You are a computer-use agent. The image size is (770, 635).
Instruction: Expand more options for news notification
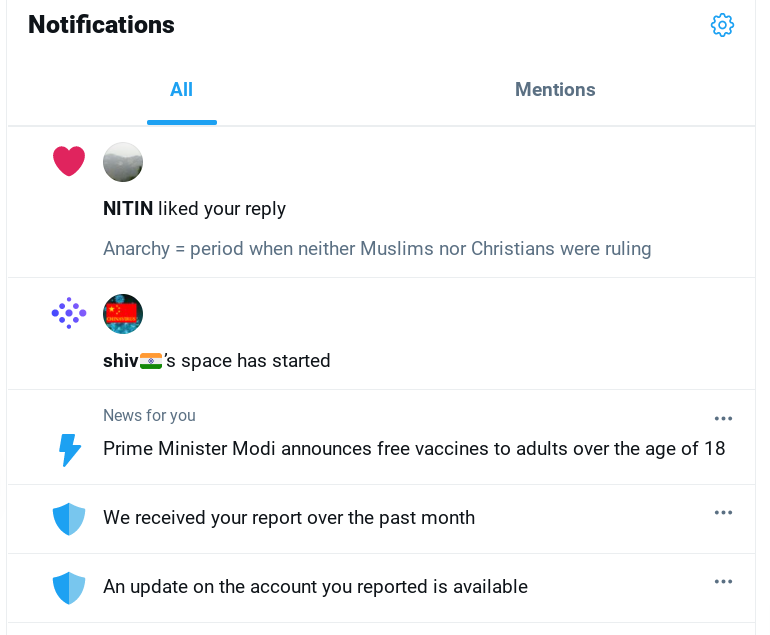tap(723, 418)
